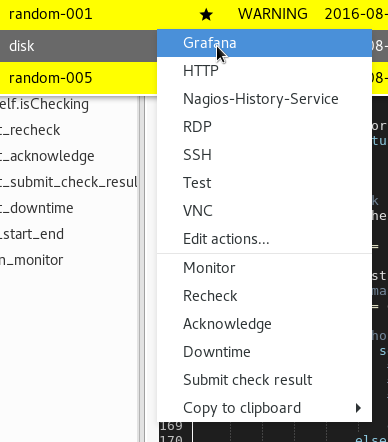Click the star icon in random-001 row
388x442 pixels.
[x=206, y=15]
